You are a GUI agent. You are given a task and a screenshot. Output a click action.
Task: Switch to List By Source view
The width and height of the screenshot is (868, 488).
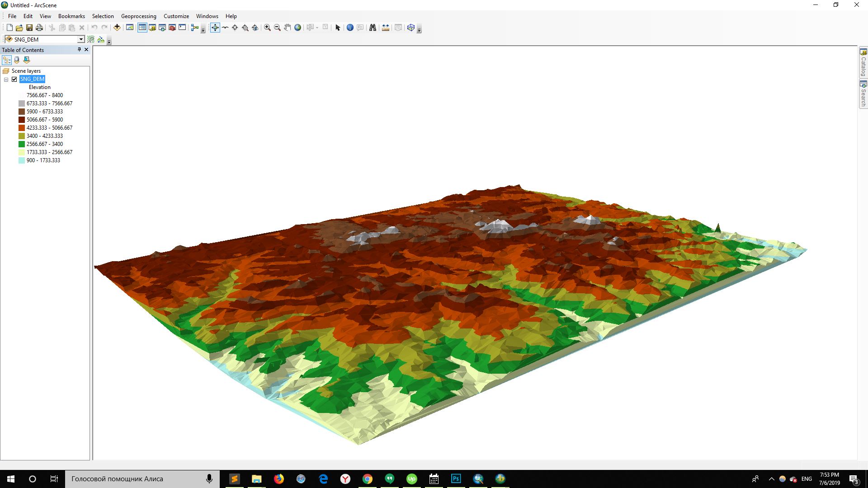click(17, 60)
